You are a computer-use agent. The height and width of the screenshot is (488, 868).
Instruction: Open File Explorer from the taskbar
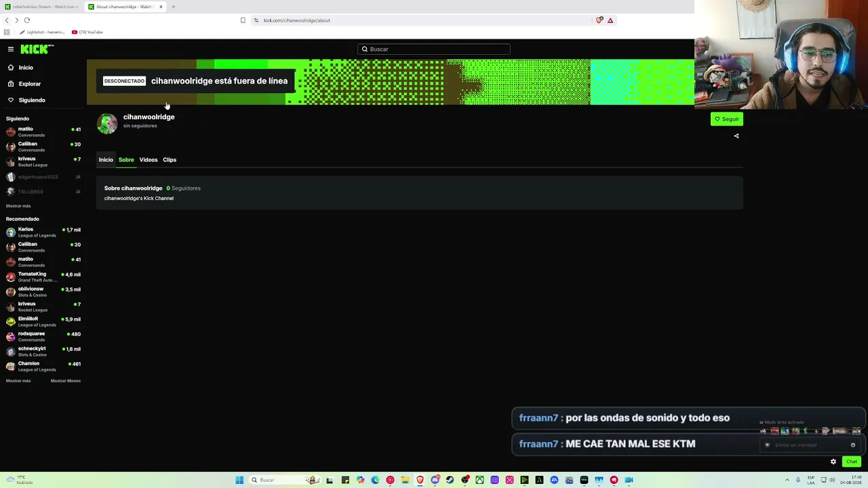click(x=405, y=480)
